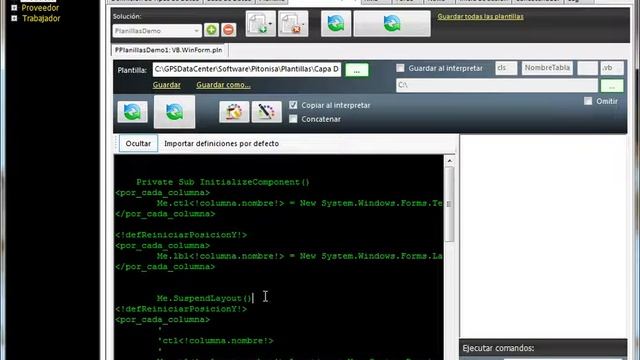This screenshot has height=360, width=640.
Task: Click the Guardar link
Action: pyautogui.click(x=167, y=85)
